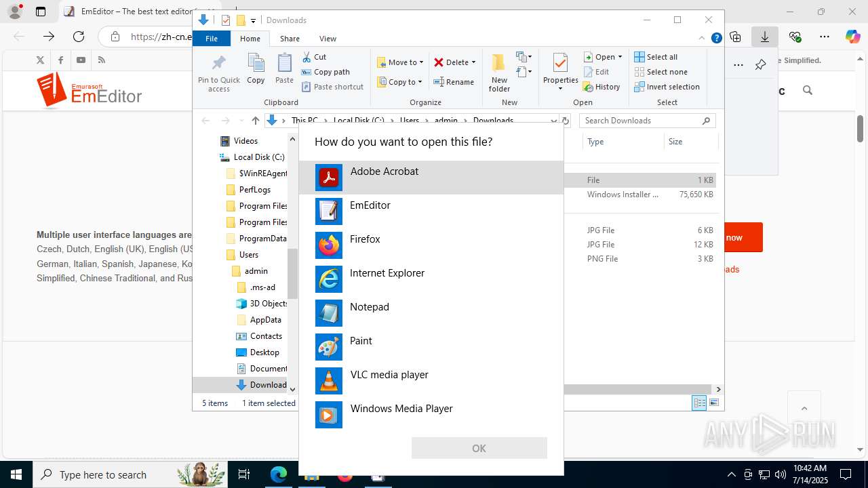Open the Edge downloads button
This screenshot has height=488, width=868.
(x=765, y=37)
